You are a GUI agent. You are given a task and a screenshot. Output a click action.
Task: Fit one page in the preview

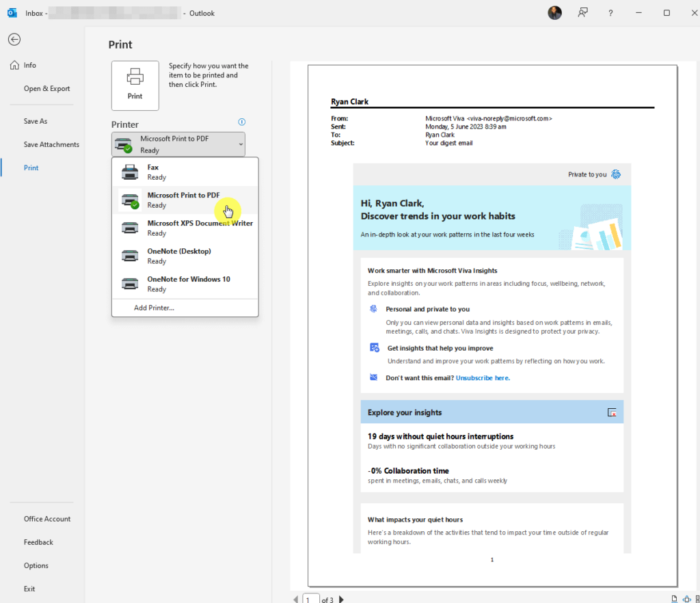click(x=687, y=600)
